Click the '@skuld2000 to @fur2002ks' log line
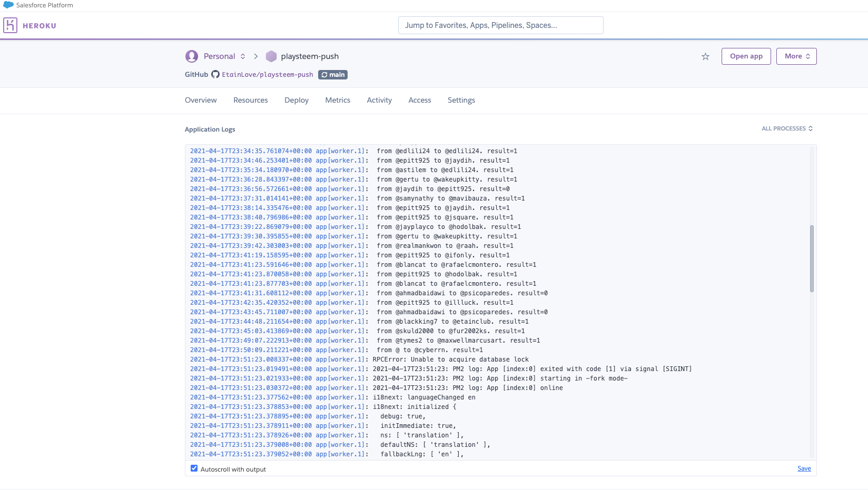The image size is (868, 490). [x=358, y=331]
